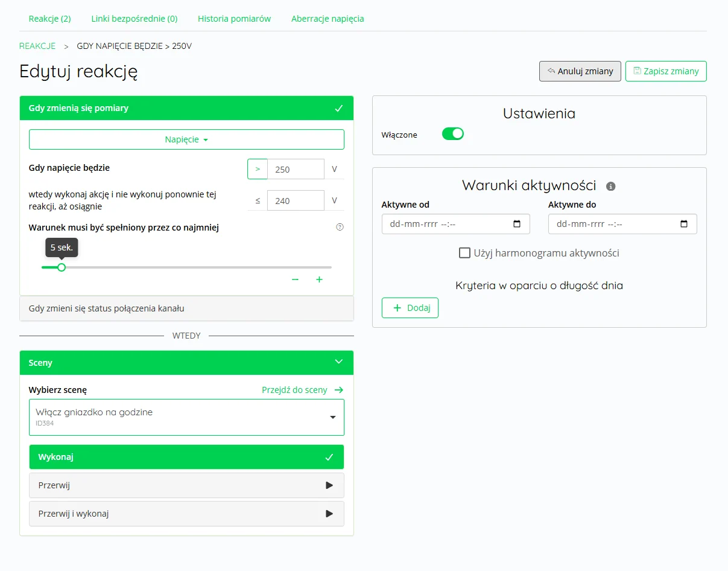Click the calendar icon in Aktywne do field
The width and height of the screenshot is (728, 571).
pos(684,224)
